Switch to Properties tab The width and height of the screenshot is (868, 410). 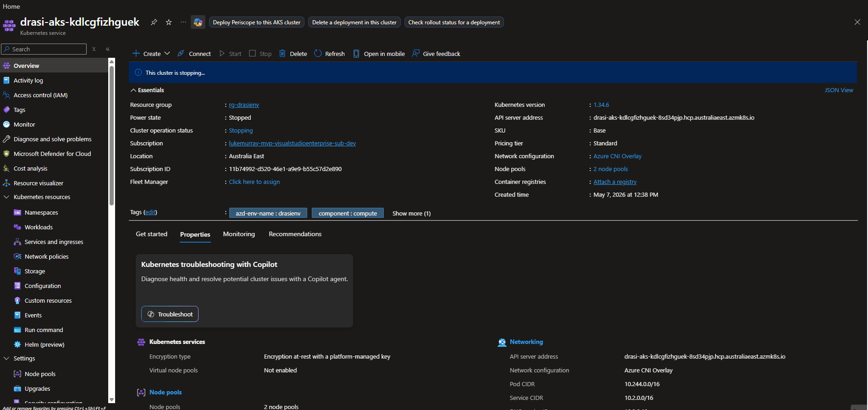[195, 234]
